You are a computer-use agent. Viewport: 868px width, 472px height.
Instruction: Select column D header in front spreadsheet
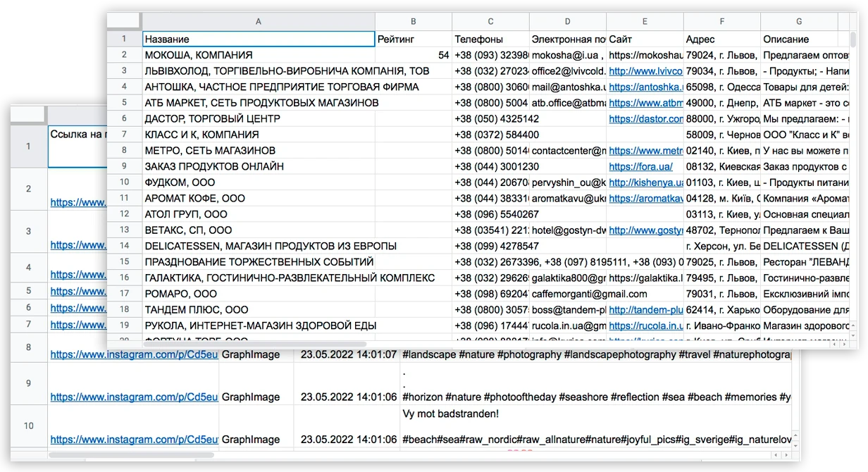568,22
